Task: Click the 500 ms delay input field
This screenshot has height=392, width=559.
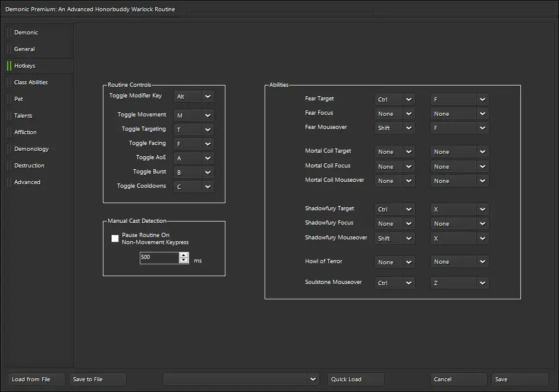Action: click(x=159, y=257)
